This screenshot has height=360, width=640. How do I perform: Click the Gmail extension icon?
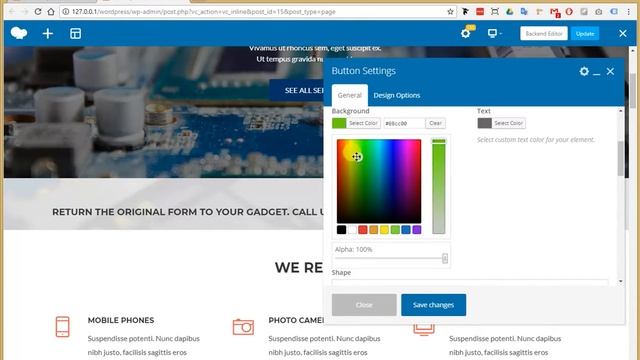(554, 12)
